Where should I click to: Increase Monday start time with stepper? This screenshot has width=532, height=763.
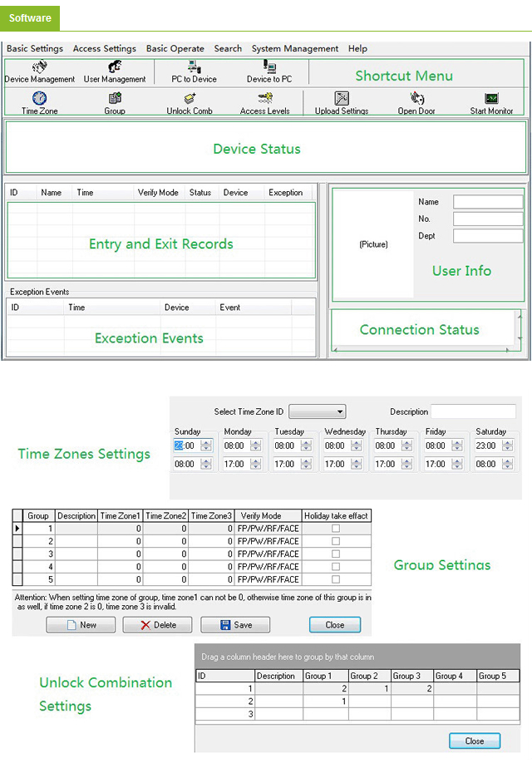(x=255, y=443)
